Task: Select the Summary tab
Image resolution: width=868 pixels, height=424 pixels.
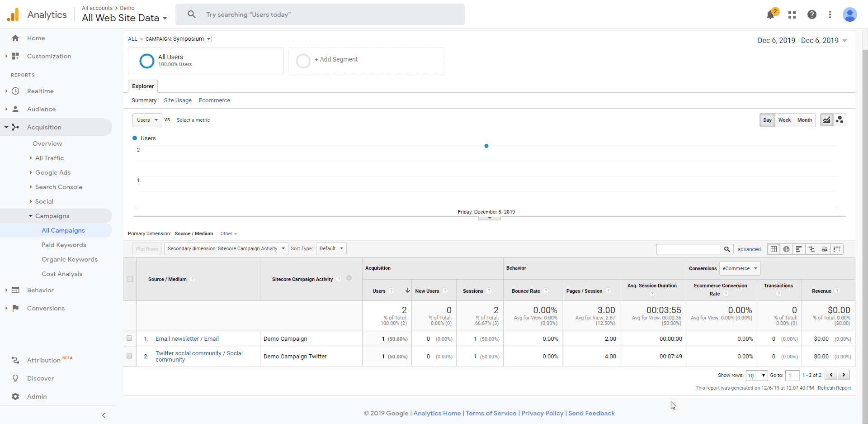Action: tap(144, 100)
